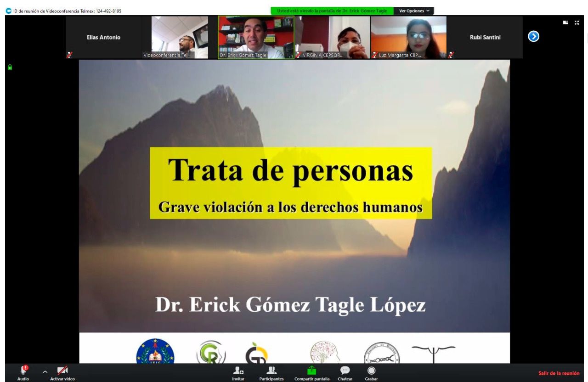
Task: Click the green Compartir pantalla icon
Action: click(312, 371)
